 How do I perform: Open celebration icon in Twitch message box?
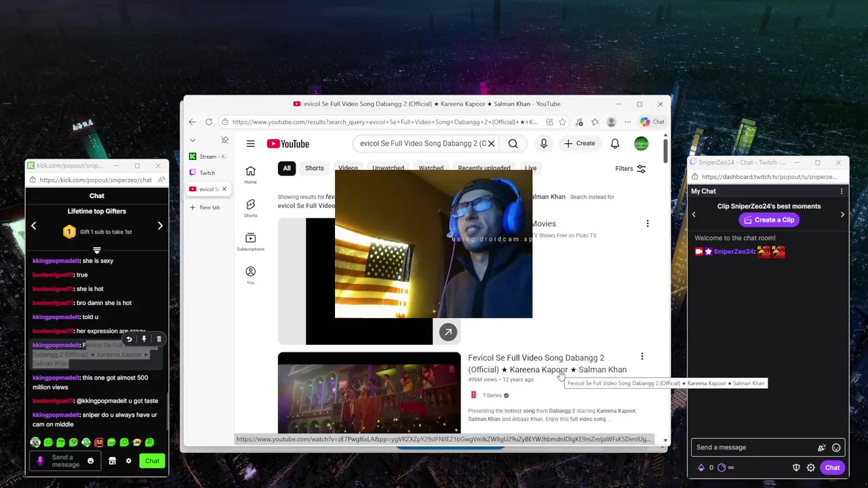click(x=821, y=447)
